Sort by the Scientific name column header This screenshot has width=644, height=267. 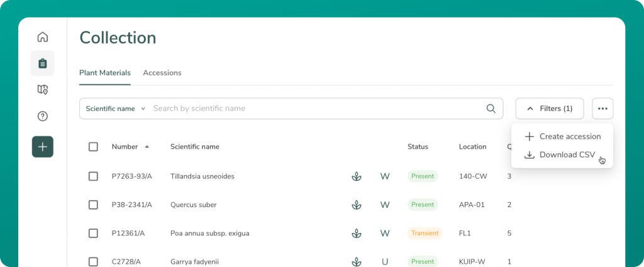tap(195, 147)
